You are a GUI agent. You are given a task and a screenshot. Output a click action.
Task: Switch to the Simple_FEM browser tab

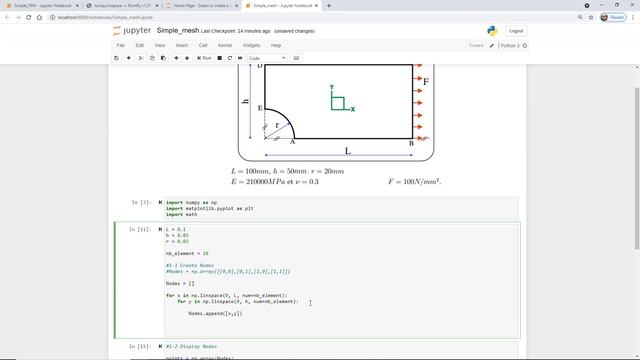click(x=42, y=6)
